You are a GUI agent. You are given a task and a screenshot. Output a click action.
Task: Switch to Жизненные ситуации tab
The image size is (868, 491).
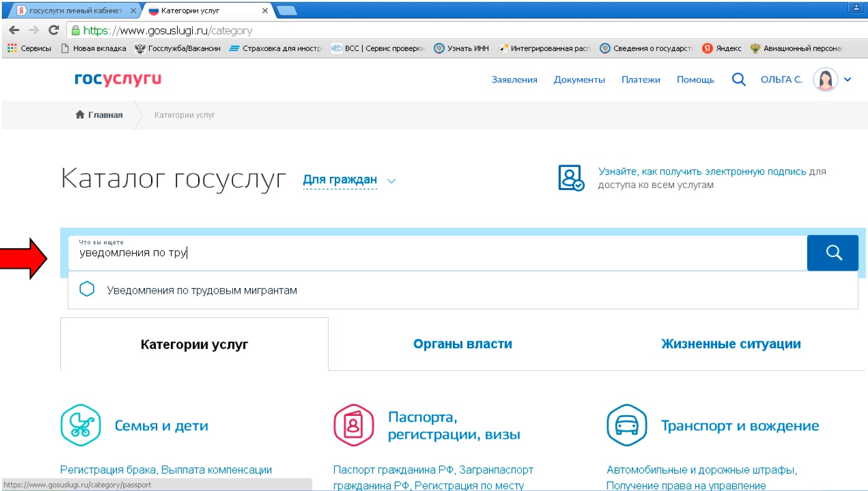[x=731, y=344]
